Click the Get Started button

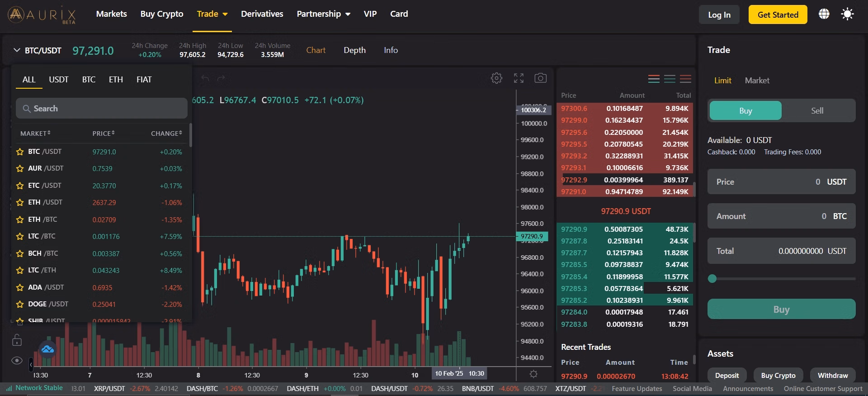(x=778, y=14)
